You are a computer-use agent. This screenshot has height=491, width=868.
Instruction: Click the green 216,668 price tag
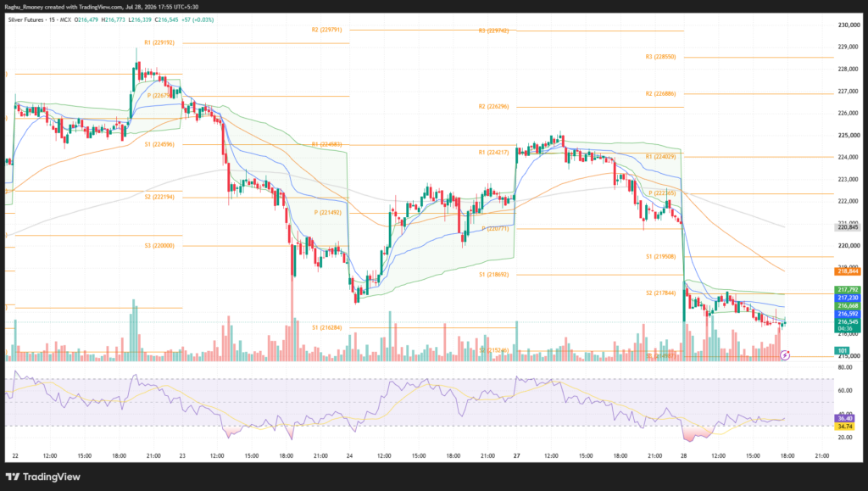pos(848,306)
